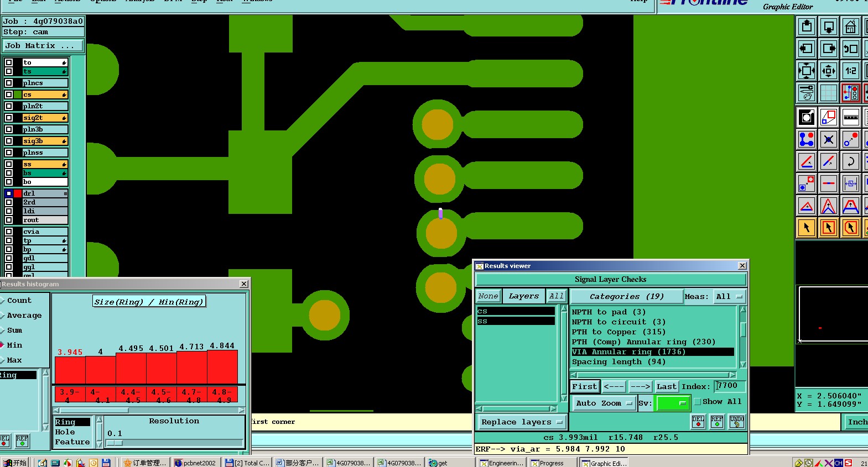Viewport: 868px width, 467px height.
Task: Select the Count radio option in histogram
Action: 3,301
